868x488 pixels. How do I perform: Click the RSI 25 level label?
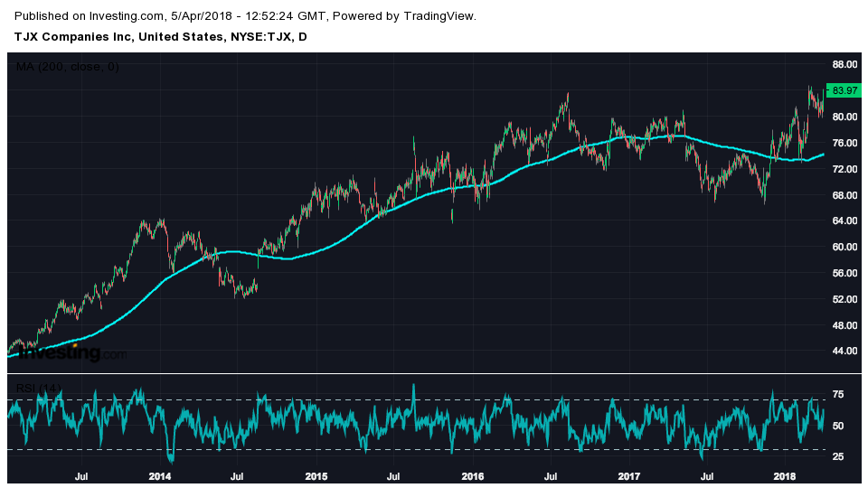(838, 456)
